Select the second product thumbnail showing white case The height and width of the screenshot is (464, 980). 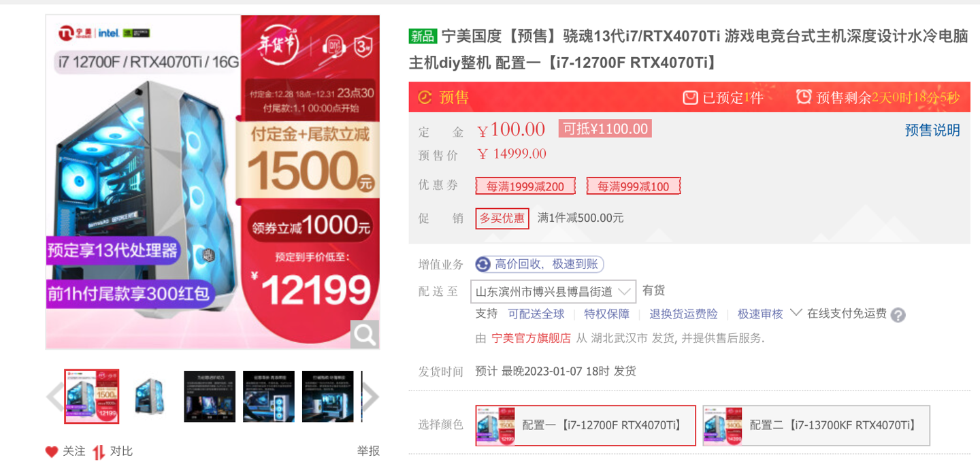tap(150, 397)
